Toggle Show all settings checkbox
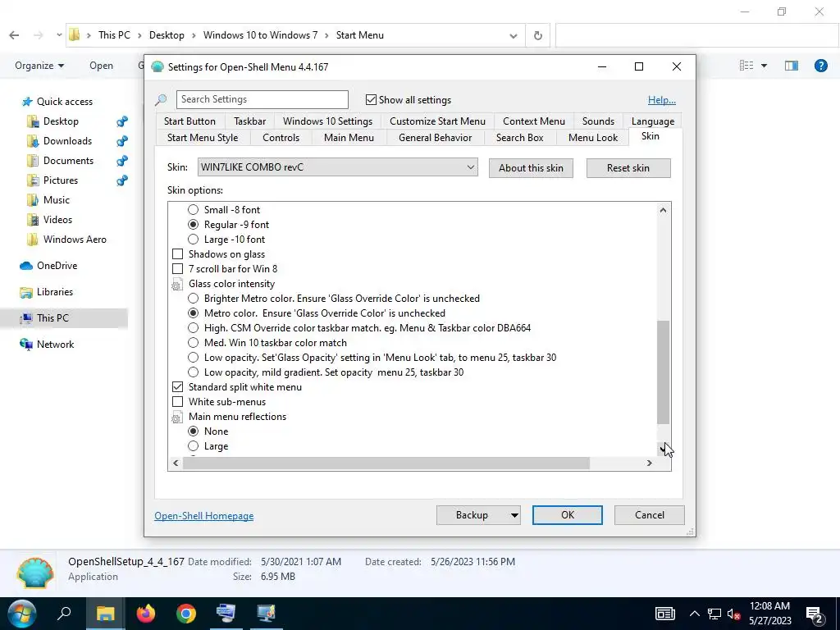 click(371, 99)
